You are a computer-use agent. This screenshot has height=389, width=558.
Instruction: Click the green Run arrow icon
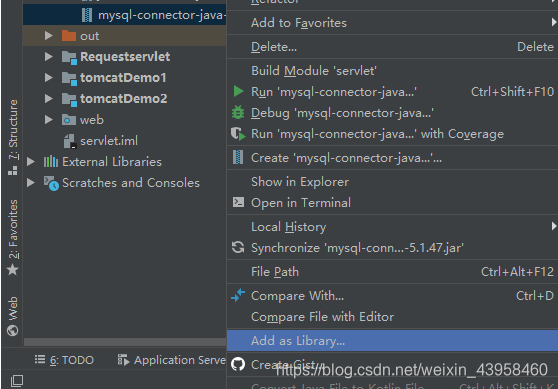(238, 91)
